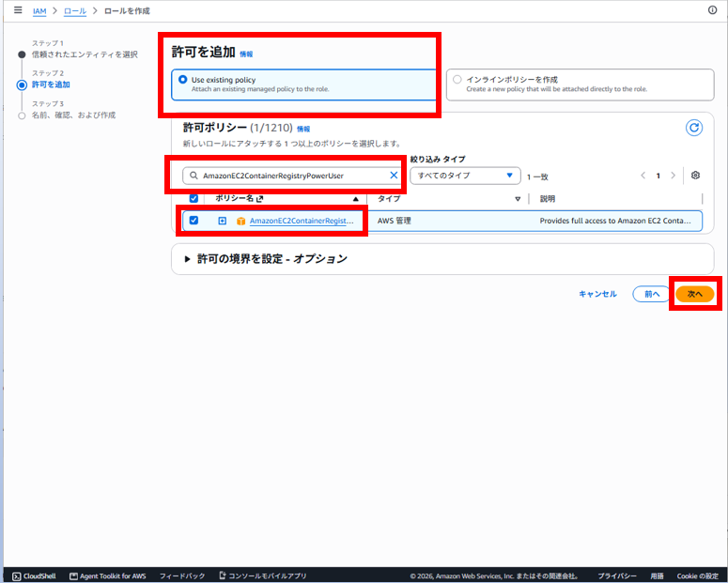
Task: Click the orange policy box icon
Action: (241, 221)
